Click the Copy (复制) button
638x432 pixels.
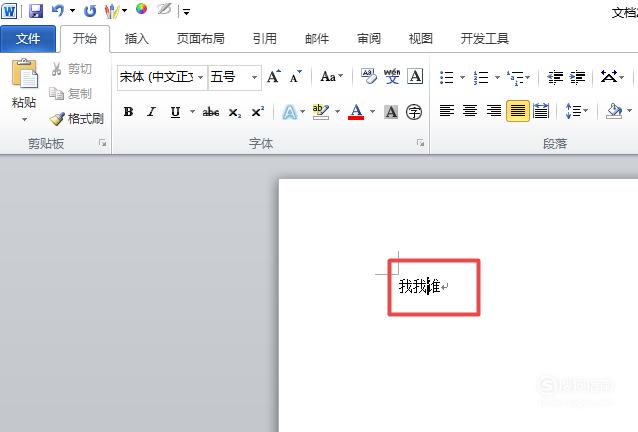tap(70, 94)
